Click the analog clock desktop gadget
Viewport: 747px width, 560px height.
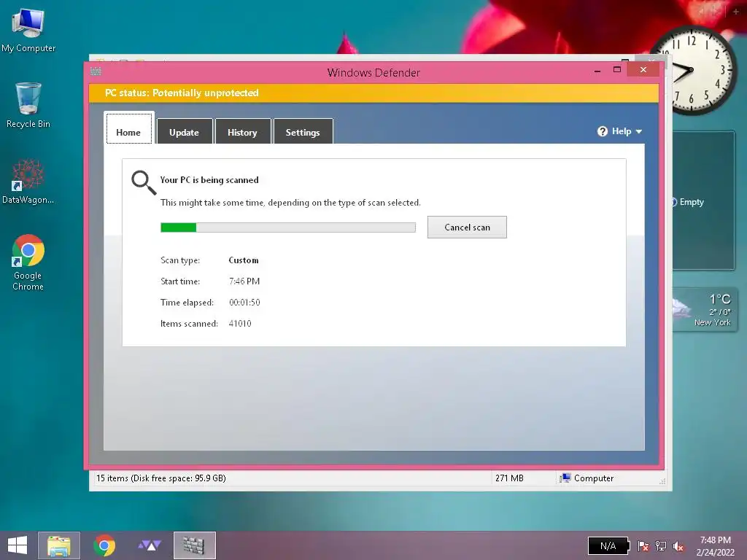click(x=693, y=70)
